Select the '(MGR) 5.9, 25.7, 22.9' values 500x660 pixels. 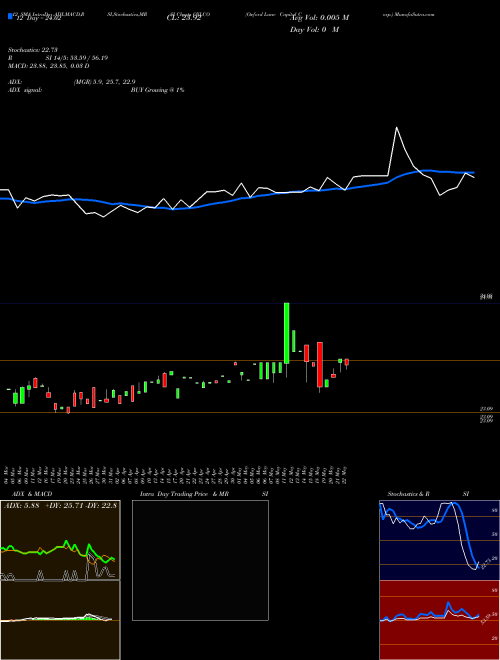pos(105,82)
